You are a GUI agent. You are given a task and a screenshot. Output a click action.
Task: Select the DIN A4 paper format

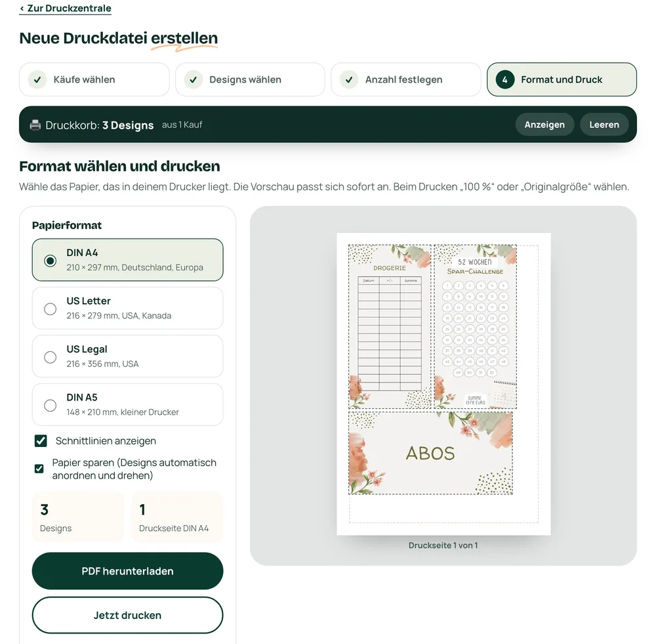pos(128,259)
